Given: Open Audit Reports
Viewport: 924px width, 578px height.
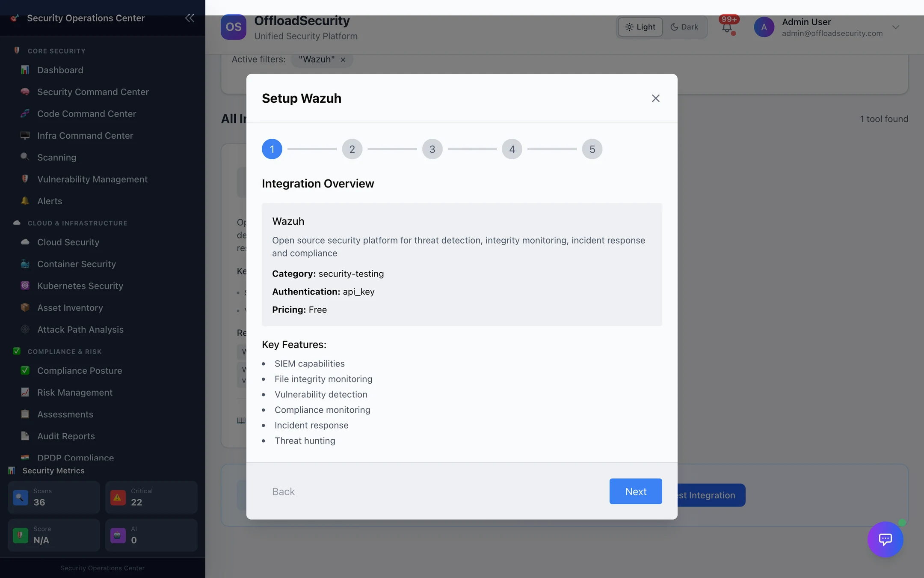Looking at the screenshot, I should pyautogui.click(x=66, y=436).
